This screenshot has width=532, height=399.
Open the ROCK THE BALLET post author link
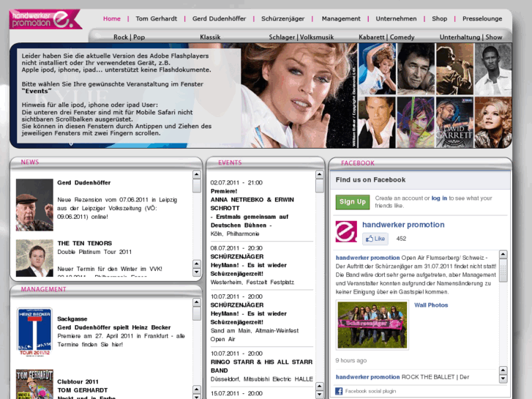point(367,377)
